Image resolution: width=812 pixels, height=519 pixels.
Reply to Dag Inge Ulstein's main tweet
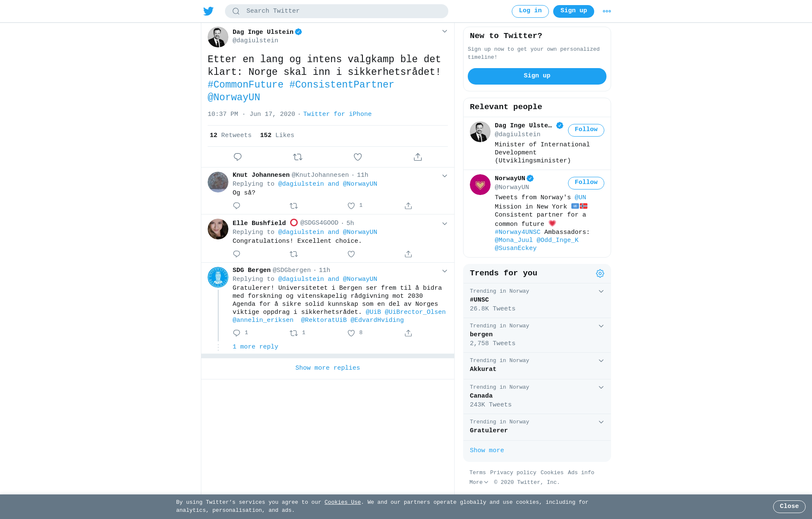(238, 157)
